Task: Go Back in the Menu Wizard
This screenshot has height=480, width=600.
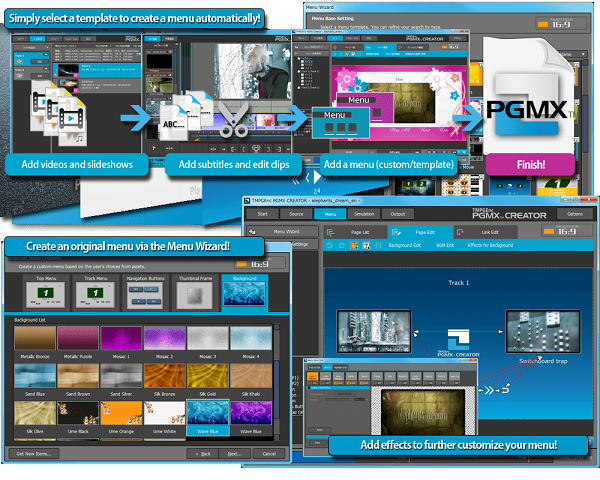Action: [x=202, y=454]
